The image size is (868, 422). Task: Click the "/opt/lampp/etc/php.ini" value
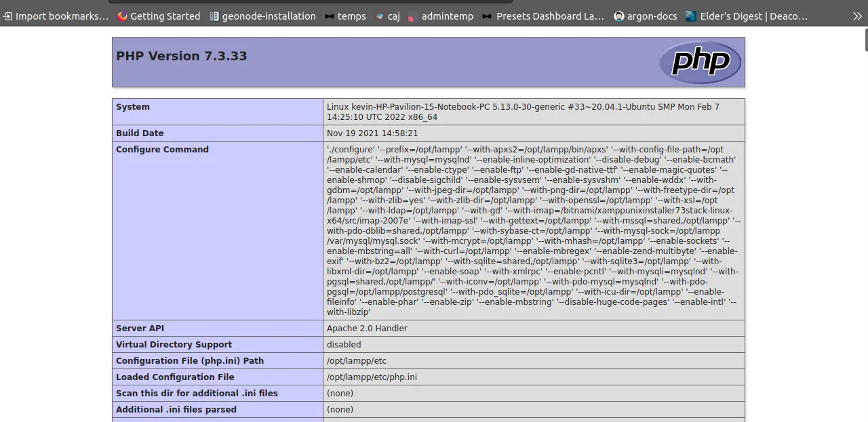pyautogui.click(x=372, y=377)
